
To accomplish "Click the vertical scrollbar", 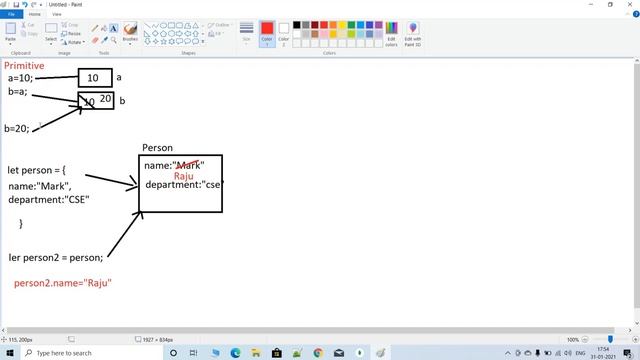I will click(637, 185).
